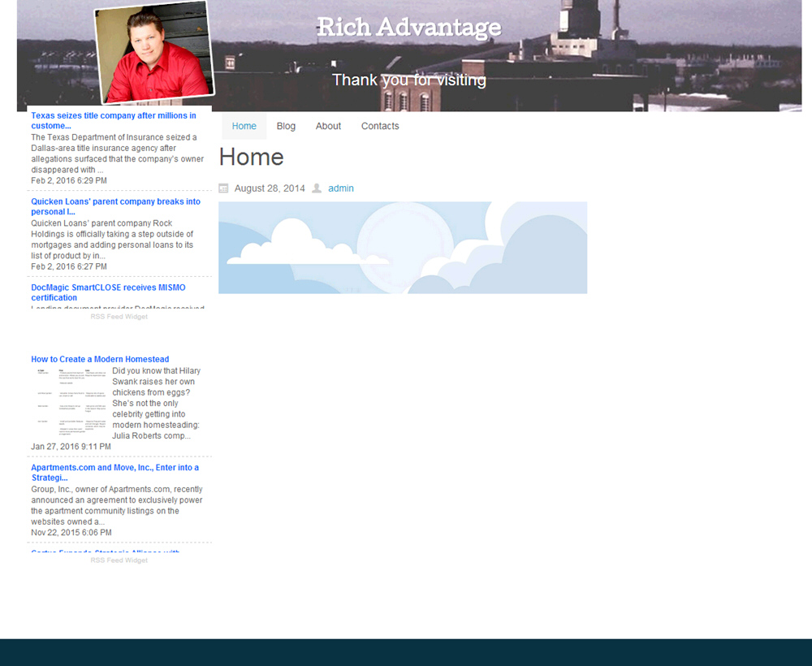The width and height of the screenshot is (812, 666).
Task: Click the 'August 28, 2014' post date
Action: [x=270, y=188]
